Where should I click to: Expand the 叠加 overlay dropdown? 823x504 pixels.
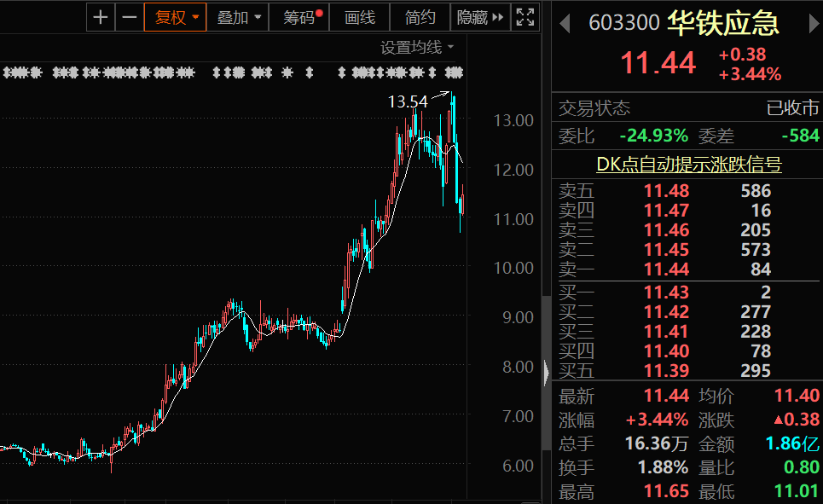point(238,17)
